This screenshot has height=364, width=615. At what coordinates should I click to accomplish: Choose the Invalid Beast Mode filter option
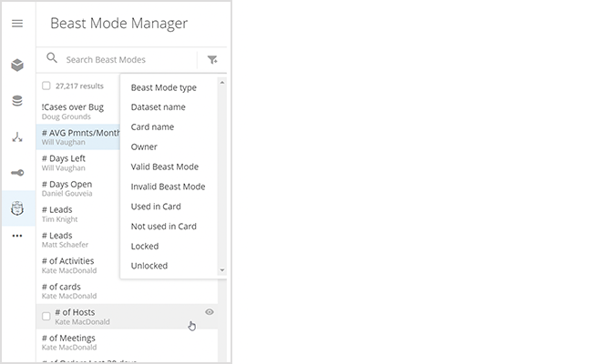(x=168, y=187)
